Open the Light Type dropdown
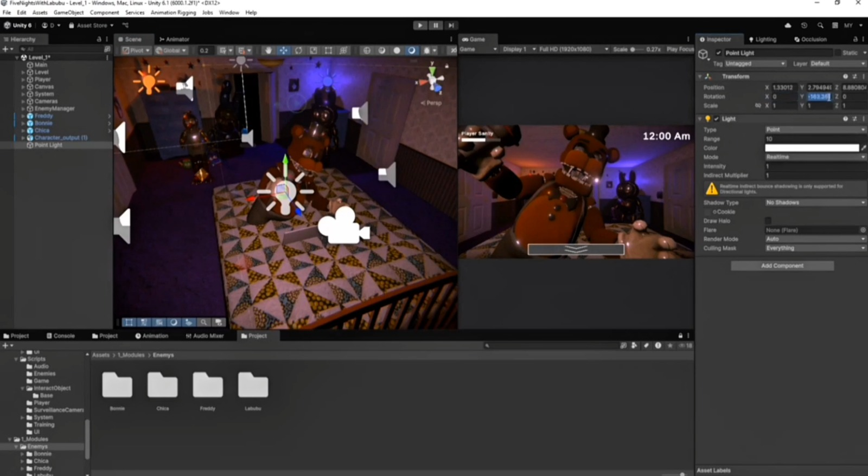The image size is (868, 476). (x=816, y=130)
